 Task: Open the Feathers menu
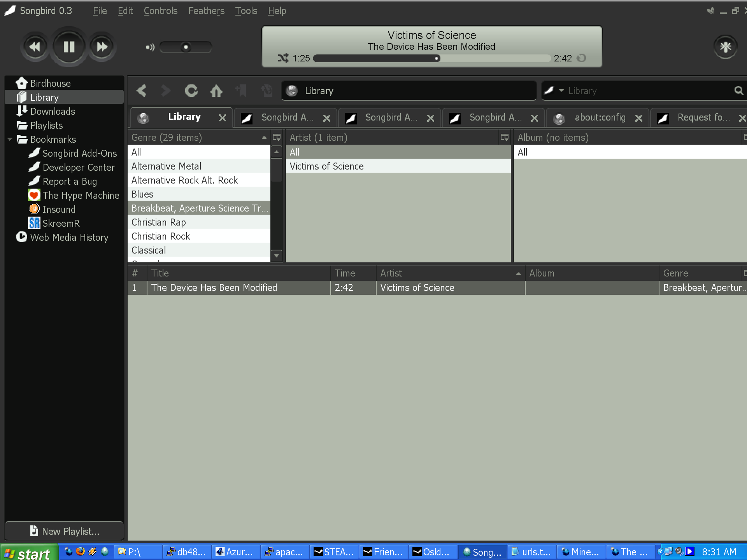click(x=206, y=11)
